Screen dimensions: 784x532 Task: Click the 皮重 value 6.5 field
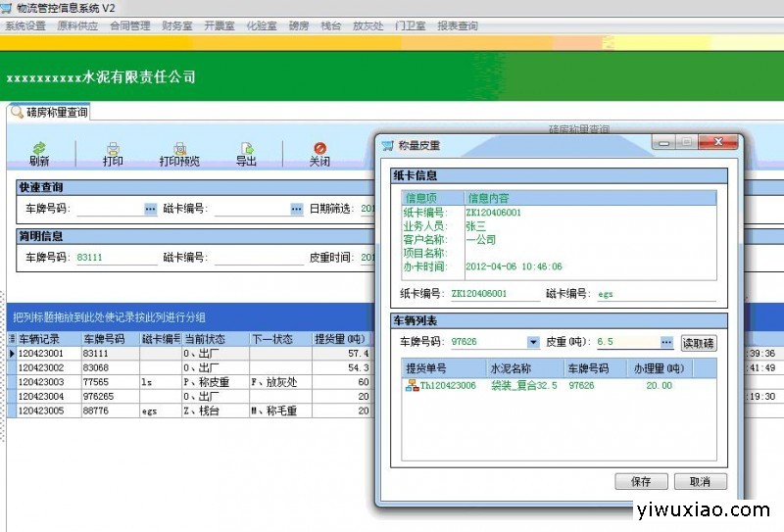[627, 342]
